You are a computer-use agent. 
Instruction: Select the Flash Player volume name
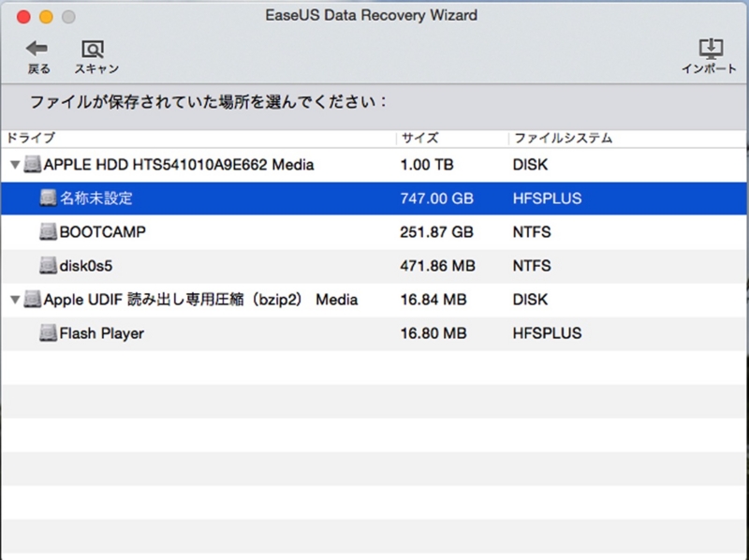coord(101,333)
